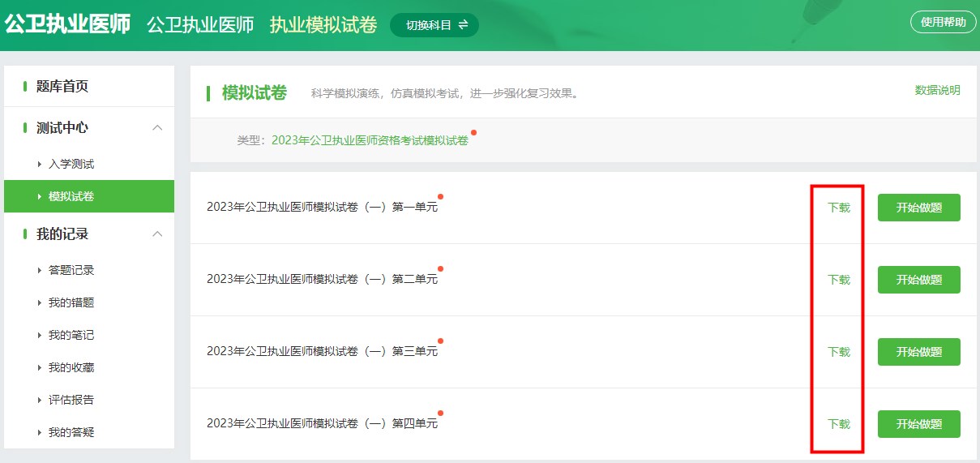Download the 第一单元 mock exam

click(x=838, y=208)
